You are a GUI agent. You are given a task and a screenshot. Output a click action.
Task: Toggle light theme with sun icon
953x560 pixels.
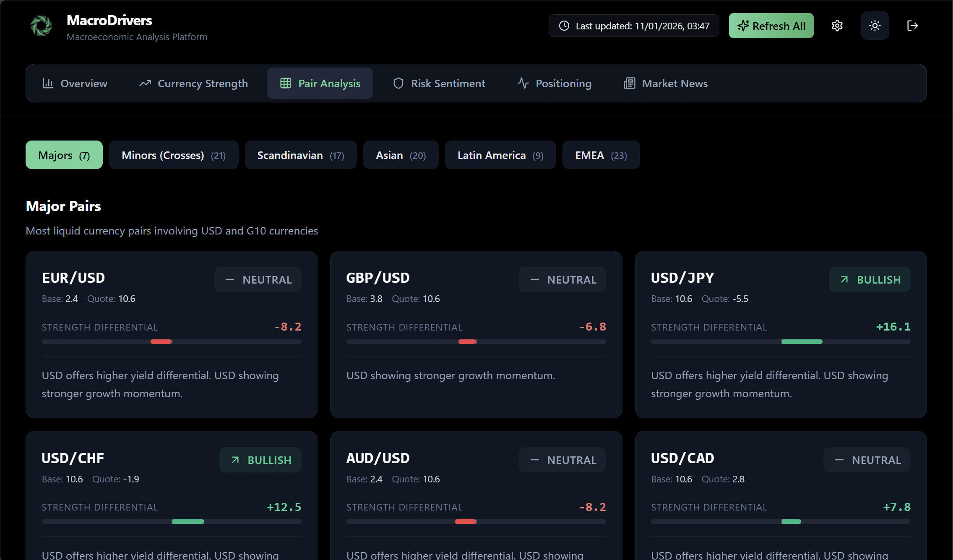click(x=875, y=26)
